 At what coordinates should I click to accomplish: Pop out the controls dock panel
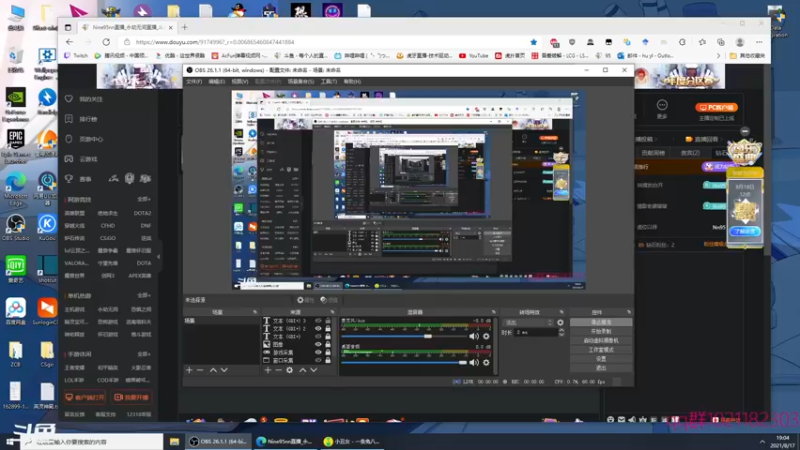point(629,312)
